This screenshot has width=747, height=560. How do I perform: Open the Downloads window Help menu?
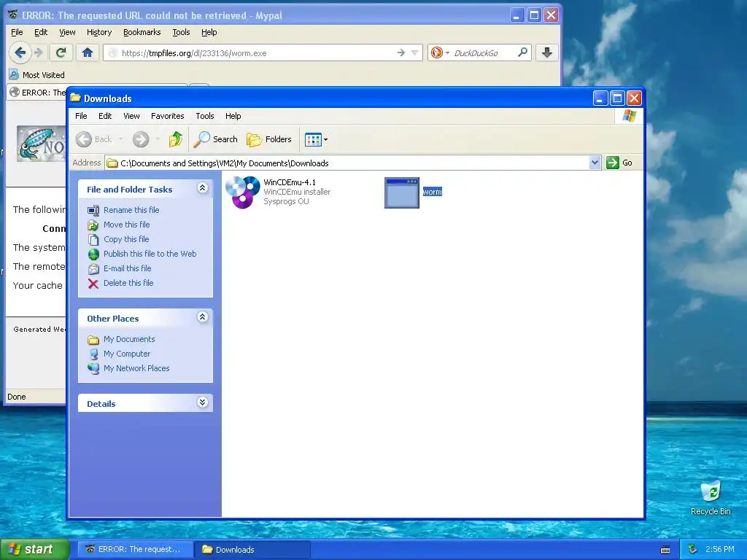(x=233, y=116)
